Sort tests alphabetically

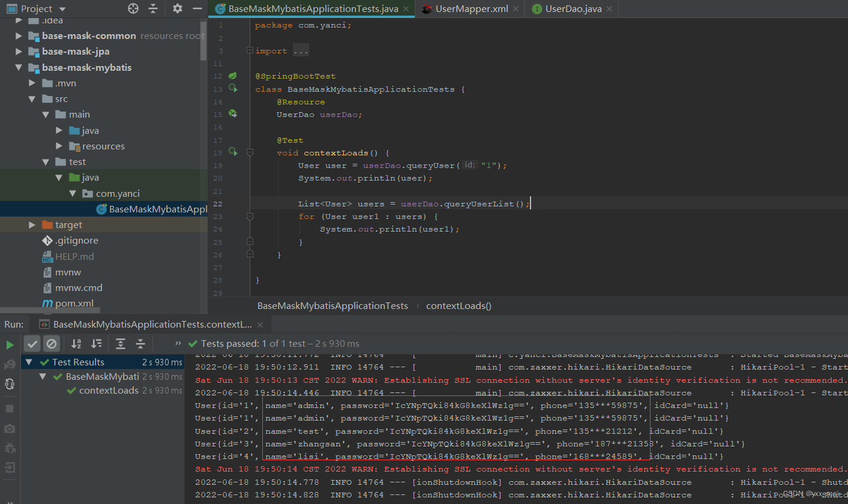(76, 344)
